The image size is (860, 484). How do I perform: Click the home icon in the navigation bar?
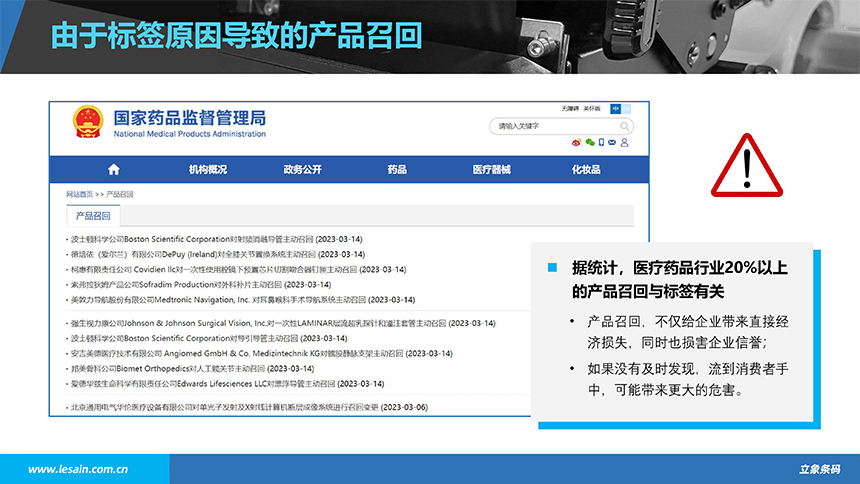[x=113, y=170]
